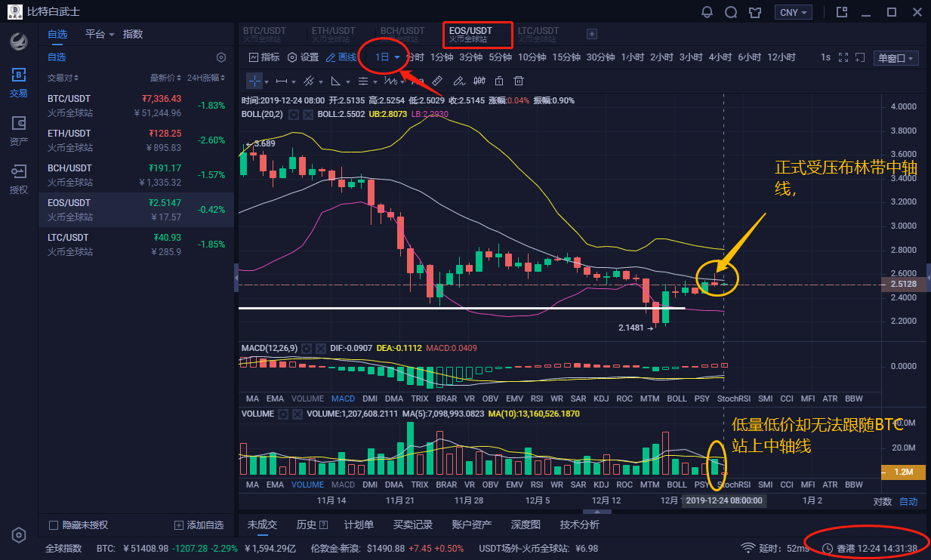The image size is (931, 560).
Task: Toggle 自动 auto scale
Action: tap(908, 501)
